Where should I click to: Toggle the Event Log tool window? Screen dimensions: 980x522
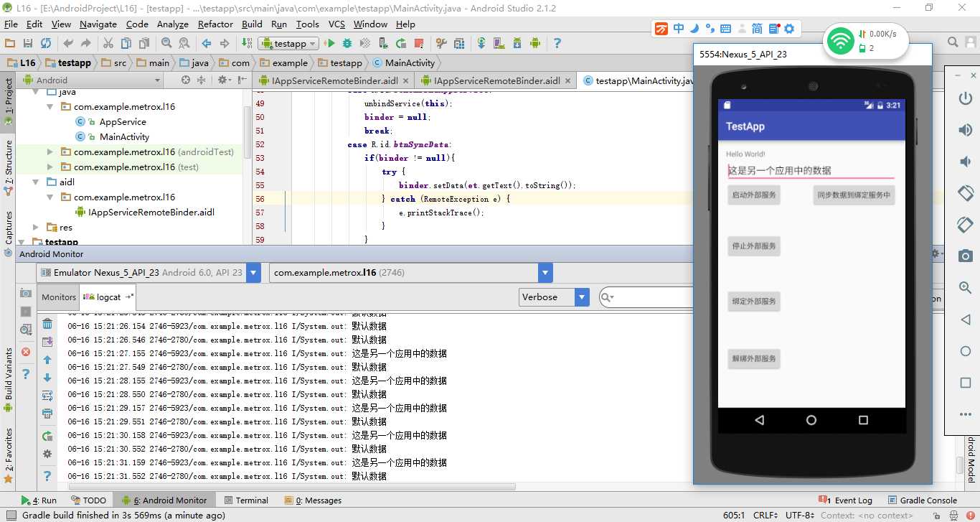click(x=846, y=500)
